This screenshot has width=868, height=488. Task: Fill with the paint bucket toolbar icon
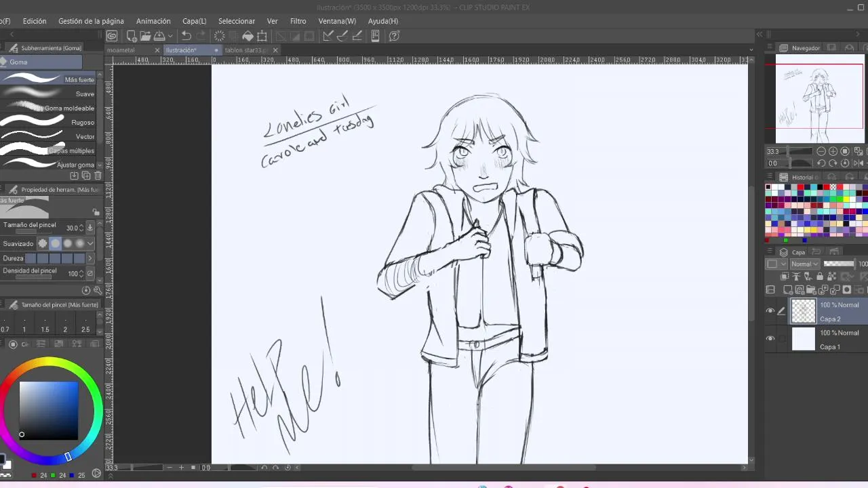[248, 36]
